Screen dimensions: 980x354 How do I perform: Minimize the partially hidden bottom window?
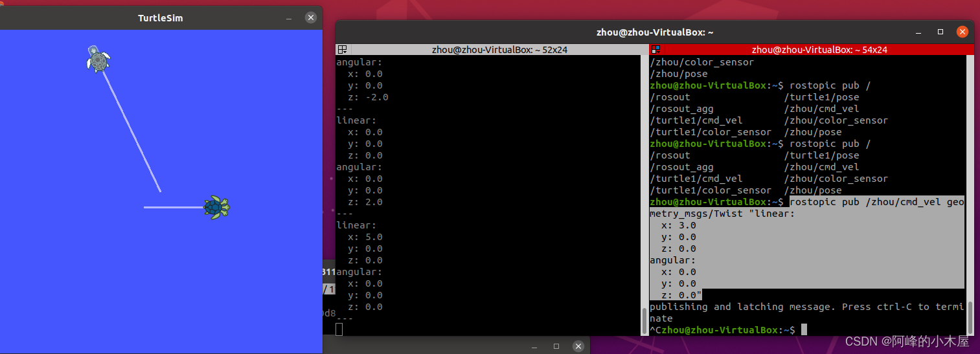(534, 346)
